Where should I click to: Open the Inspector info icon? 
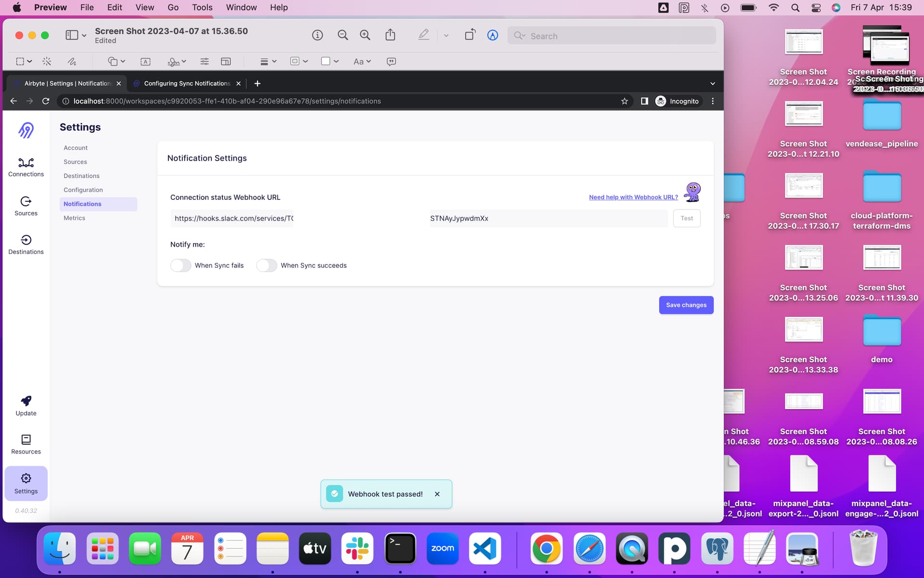coord(317,35)
